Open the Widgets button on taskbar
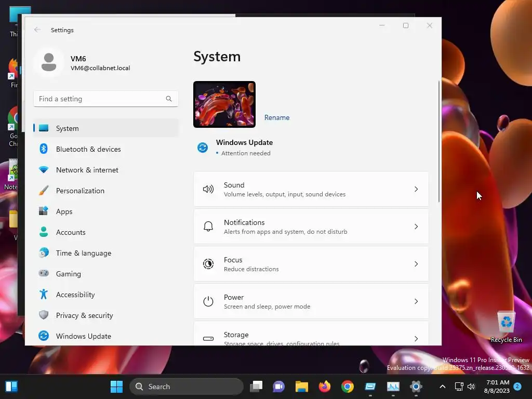Viewport: 532px width, 399px height. click(x=11, y=387)
